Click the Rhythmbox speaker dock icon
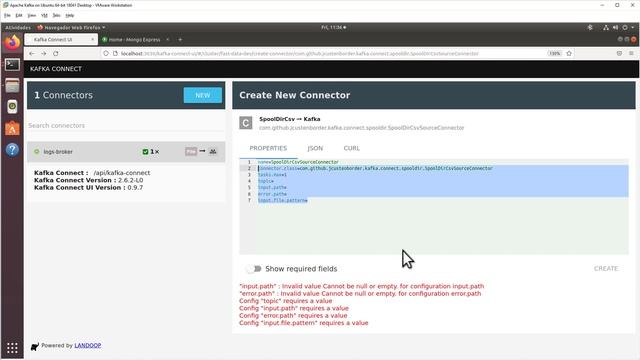Screen dimensions: 640x360 [x=12, y=107]
